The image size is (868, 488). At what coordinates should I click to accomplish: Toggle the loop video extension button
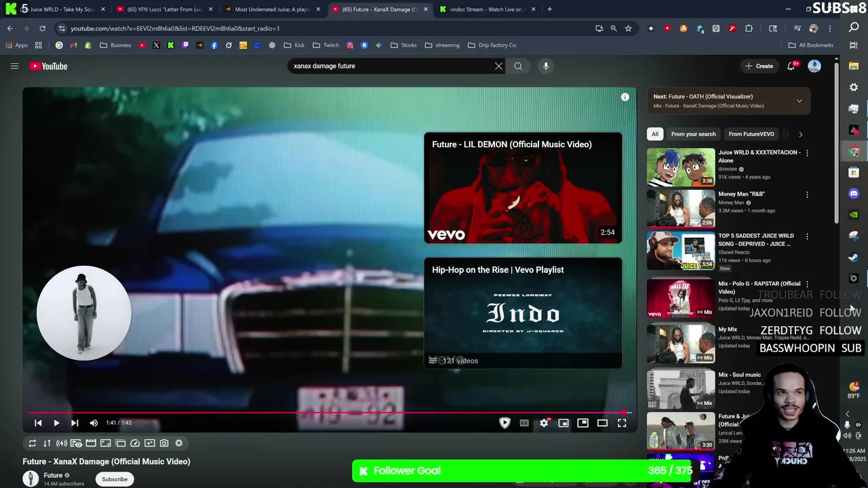(x=32, y=443)
